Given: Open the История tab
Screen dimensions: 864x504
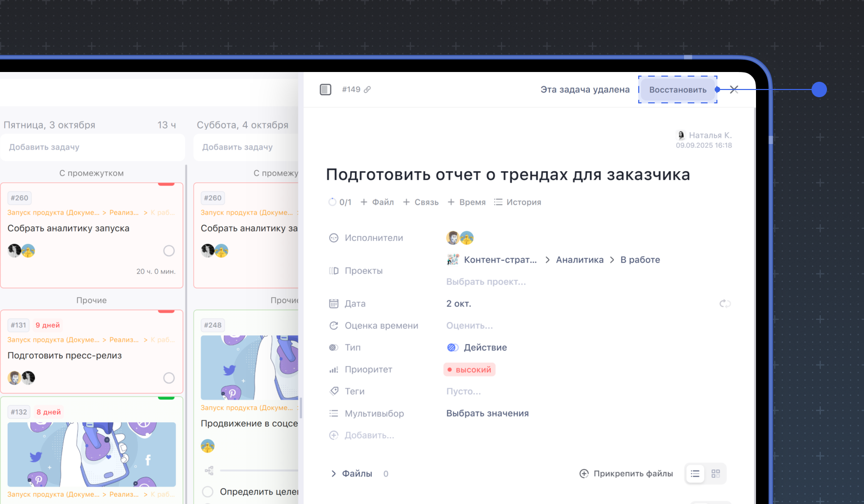Looking at the screenshot, I should pyautogui.click(x=517, y=202).
